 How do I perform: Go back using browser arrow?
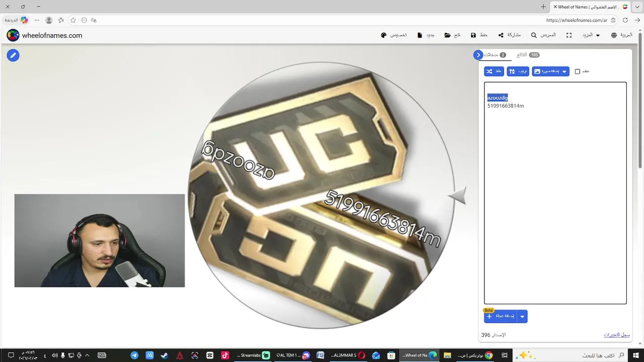(637, 20)
